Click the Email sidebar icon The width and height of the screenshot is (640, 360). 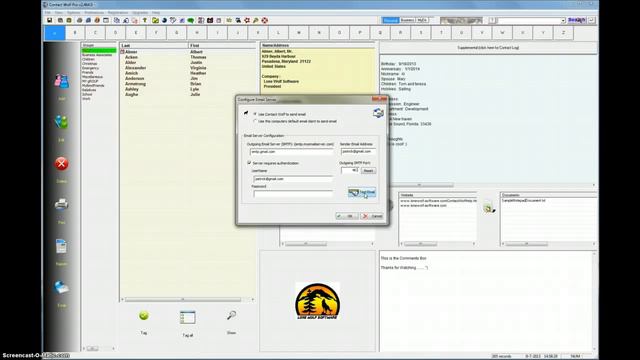[x=61, y=287]
